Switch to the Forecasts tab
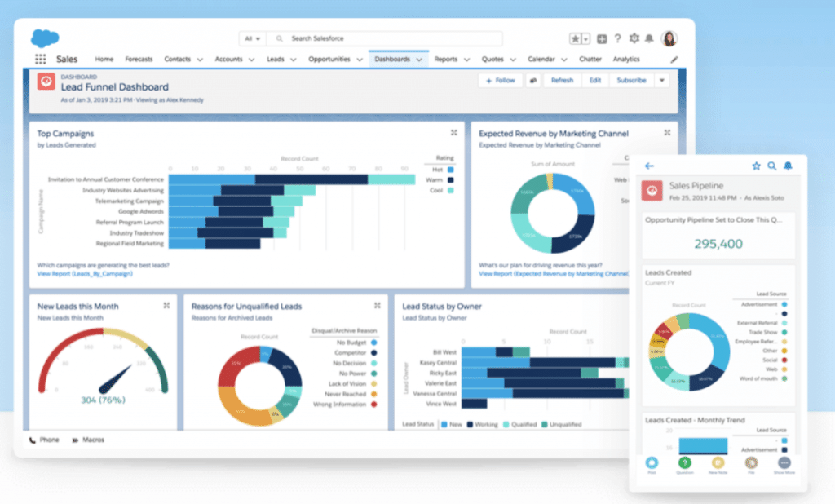835x504 pixels. click(x=139, y=60)
